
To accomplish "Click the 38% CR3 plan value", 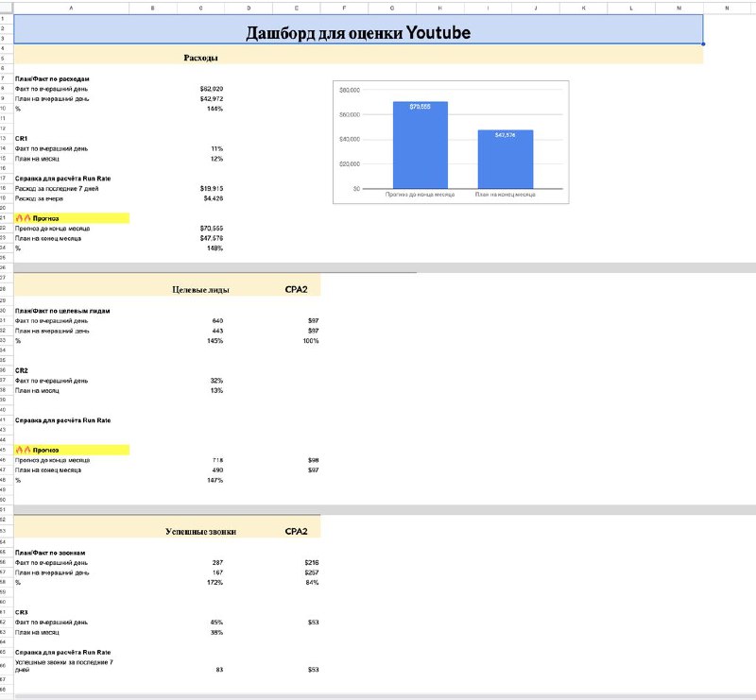I will point(216,633).
